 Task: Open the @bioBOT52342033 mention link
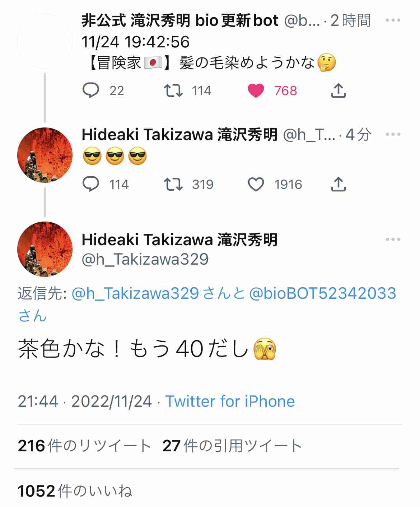pos(322,293)
